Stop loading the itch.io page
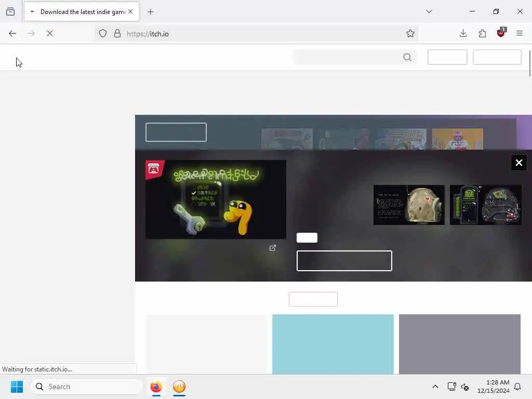Viewport: 532px width, 399px height. (49, 33)
